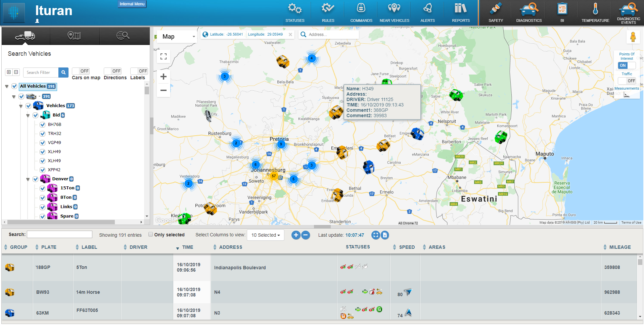Viewport: 644px width, 325px height.
Task: Click the zoom in button on the map
Action: 163,77
